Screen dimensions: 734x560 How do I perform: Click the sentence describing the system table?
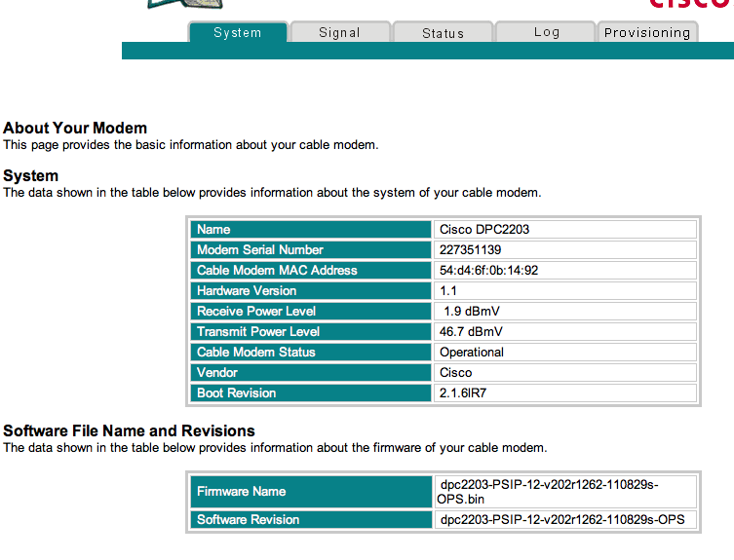tap(272, 193)
